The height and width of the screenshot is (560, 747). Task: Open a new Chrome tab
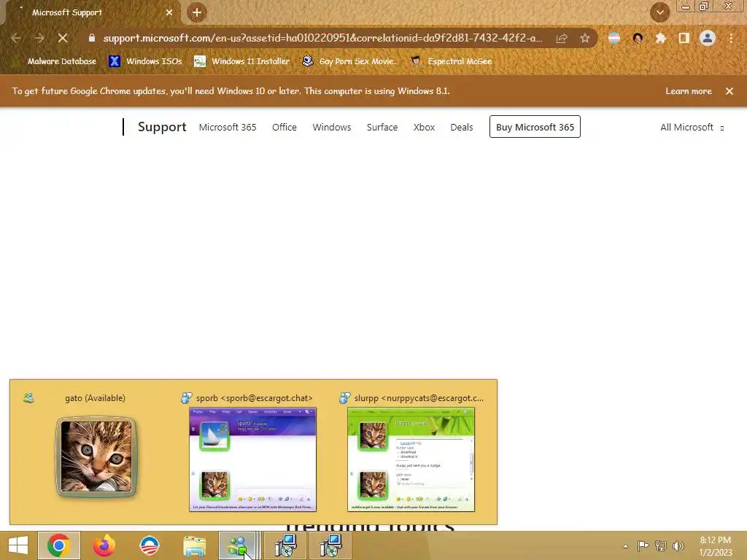coord(197,13)
